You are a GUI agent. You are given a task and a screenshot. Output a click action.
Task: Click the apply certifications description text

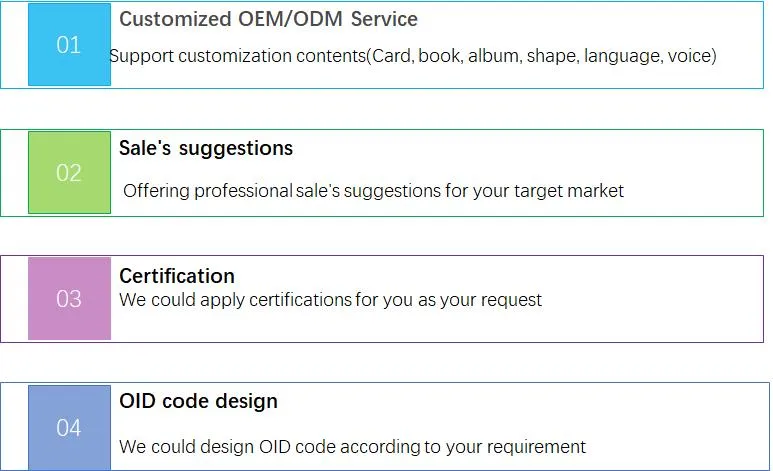pyautogui.click(x=330, y=299)
